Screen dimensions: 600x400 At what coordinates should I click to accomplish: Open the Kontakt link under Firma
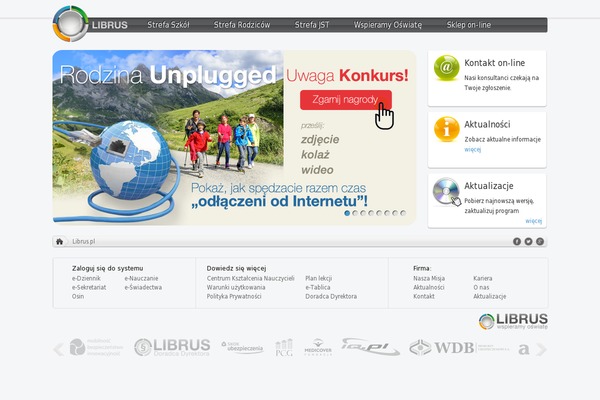click(x=424, y=296)
